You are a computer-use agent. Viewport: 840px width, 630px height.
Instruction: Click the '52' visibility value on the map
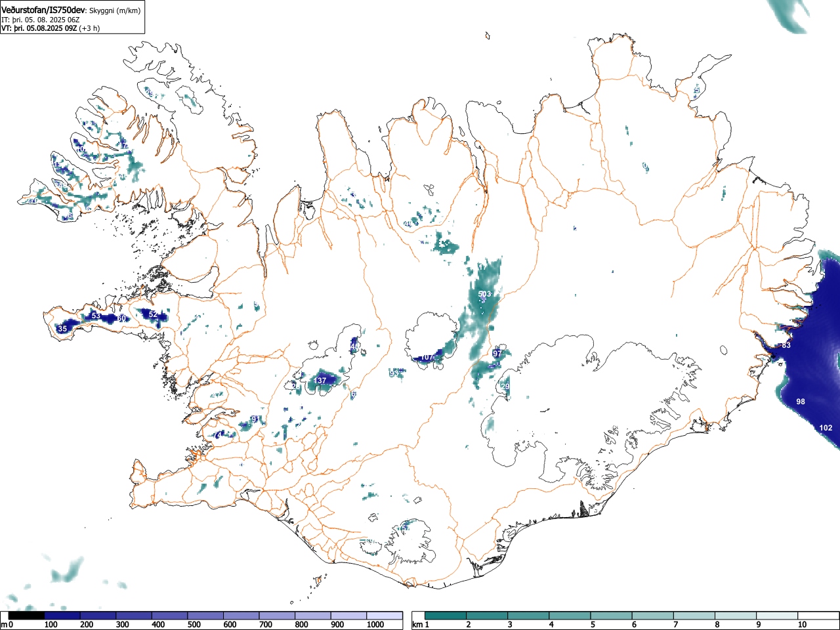pyautogui.click(x=153, y=314)
